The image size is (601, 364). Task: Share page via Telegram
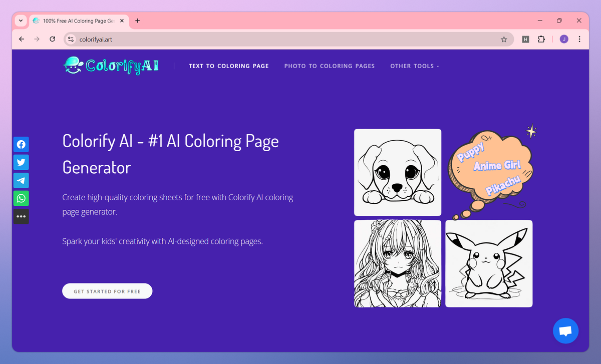pos(21,180)
